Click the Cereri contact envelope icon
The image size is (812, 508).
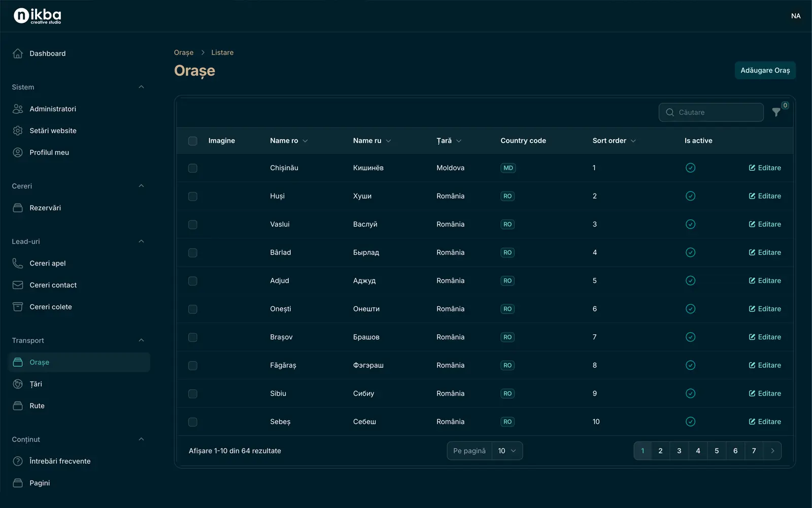18,285
